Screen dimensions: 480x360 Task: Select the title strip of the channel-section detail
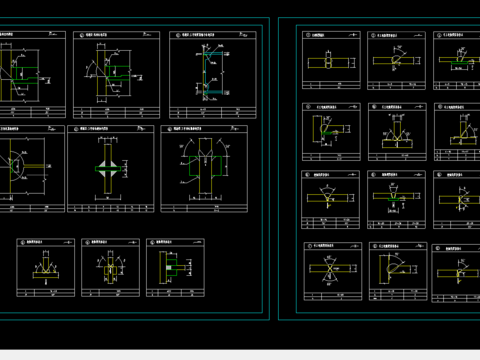pos(213,35)
